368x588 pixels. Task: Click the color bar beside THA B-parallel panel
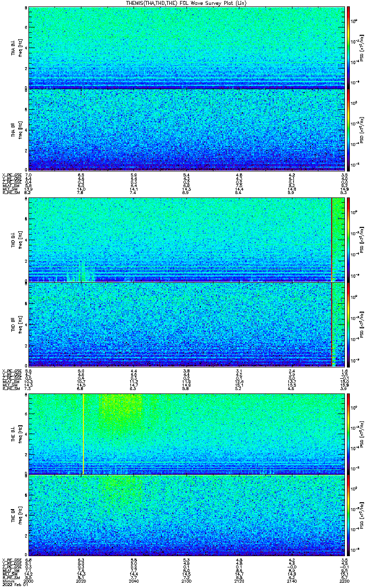349,129
